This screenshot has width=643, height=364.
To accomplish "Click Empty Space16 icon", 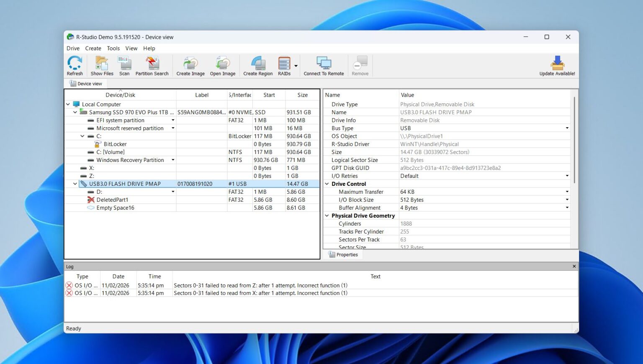I will [91, 208].
